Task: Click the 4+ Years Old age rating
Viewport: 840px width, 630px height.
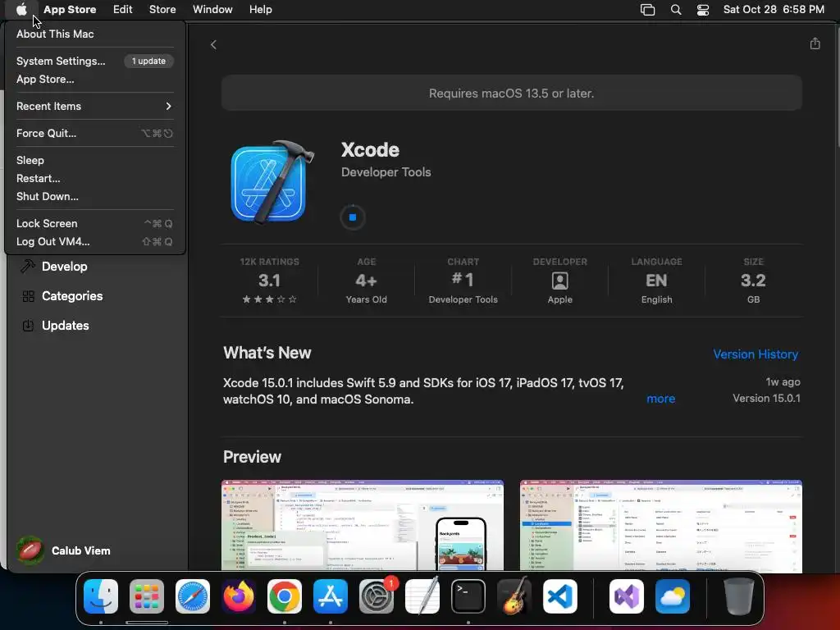Action: (367, 281)
